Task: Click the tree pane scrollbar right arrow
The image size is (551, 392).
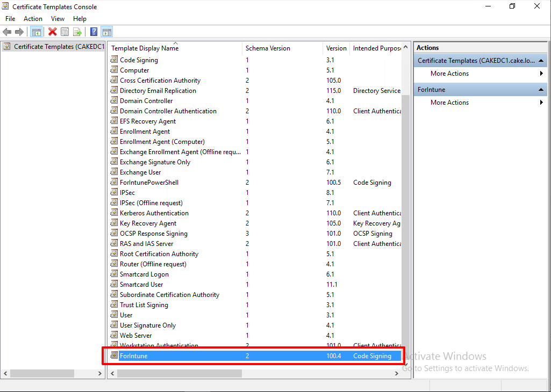Action: 100,373
